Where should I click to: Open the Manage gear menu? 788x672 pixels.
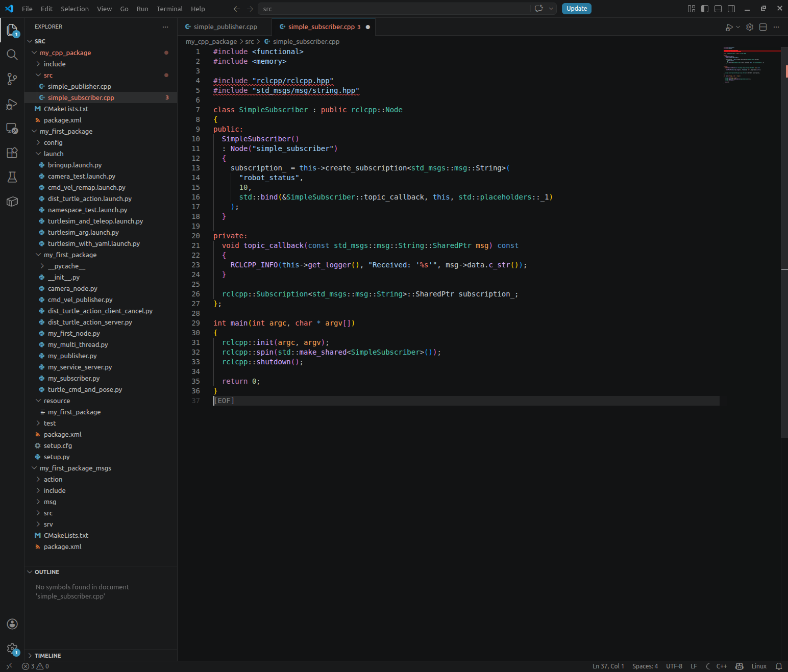point(12,649)
